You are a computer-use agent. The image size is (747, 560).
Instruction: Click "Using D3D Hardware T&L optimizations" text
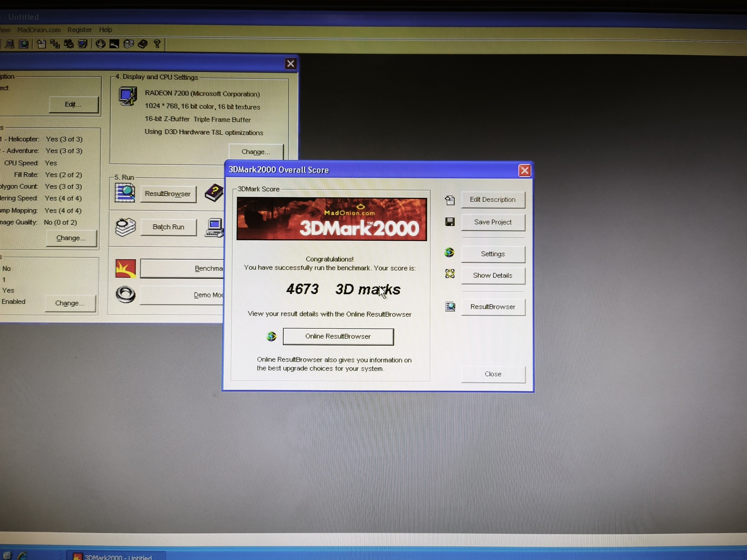pyautogui.click(x=204, y=132)
